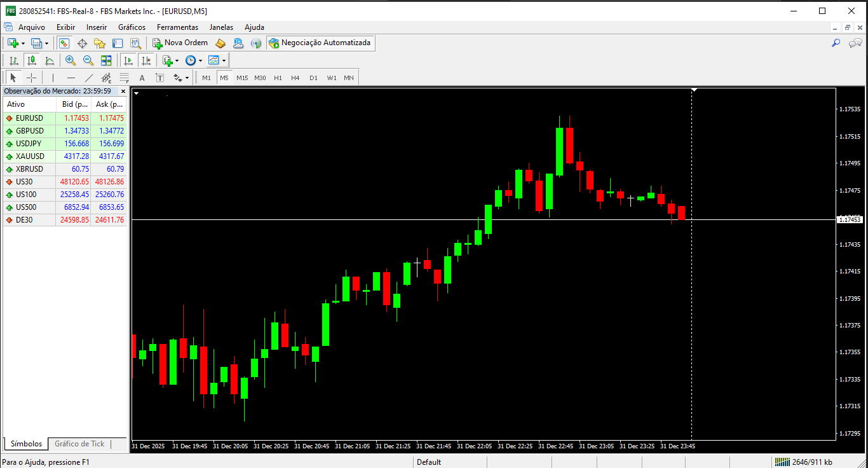Select the H1 timeframe

pos(278,78)
